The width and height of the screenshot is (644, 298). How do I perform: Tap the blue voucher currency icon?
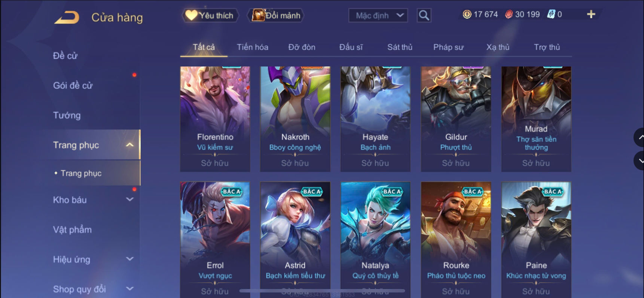click(551, 14)
